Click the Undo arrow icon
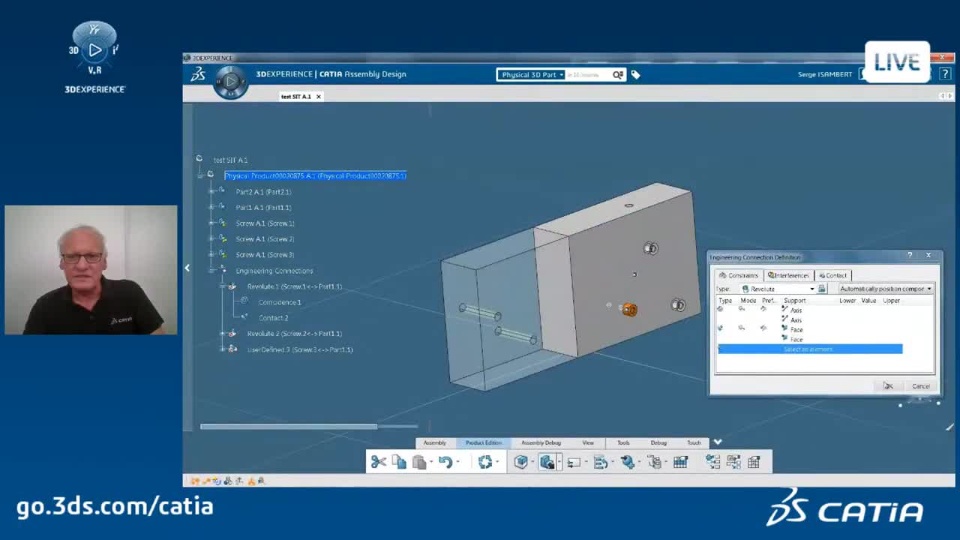Image resolution: width=960 pixels, height=540 pixels. (x=446, y=462)
